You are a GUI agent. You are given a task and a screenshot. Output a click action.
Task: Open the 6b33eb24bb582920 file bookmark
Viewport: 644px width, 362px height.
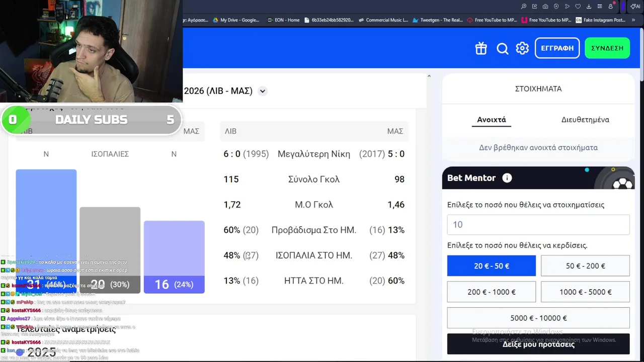pos(329,20)
